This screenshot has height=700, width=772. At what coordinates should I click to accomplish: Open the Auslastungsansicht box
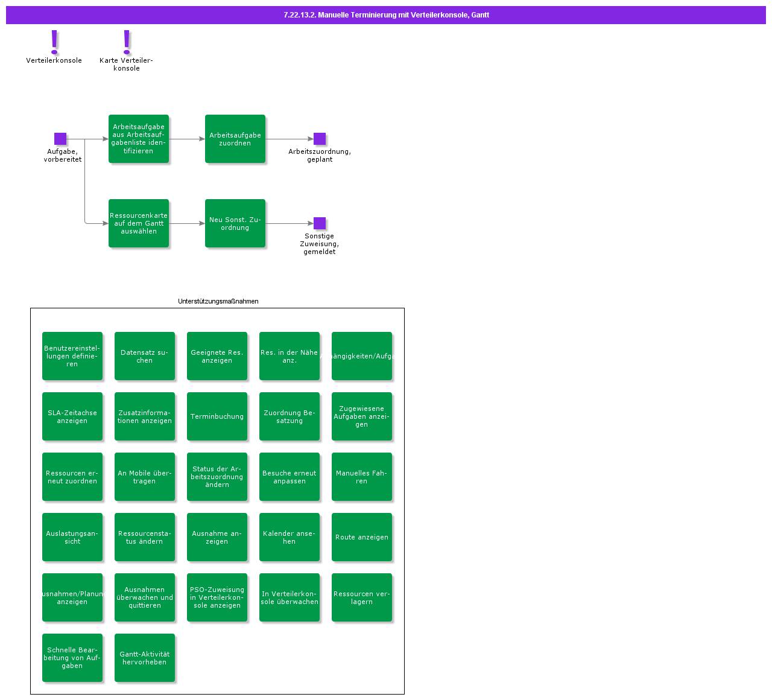[72, 537]
